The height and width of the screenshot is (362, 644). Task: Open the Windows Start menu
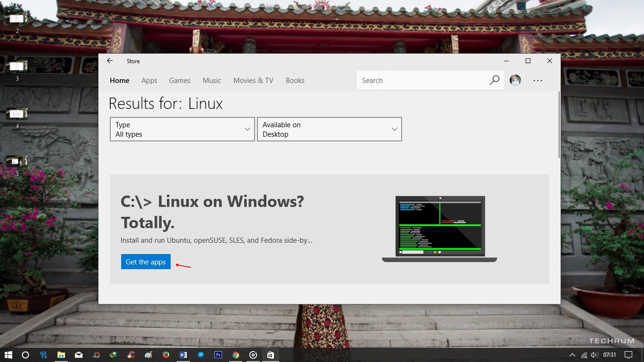(x=8, y=355)
